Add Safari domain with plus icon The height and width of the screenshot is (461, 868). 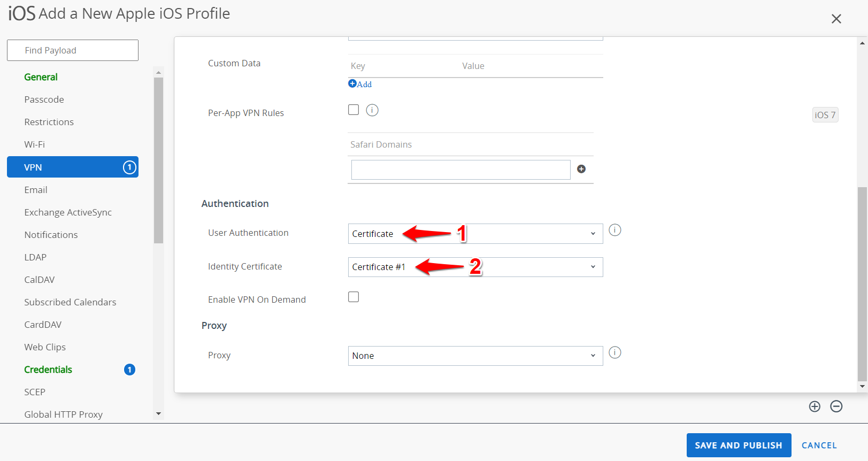click(x=581, y=169)
